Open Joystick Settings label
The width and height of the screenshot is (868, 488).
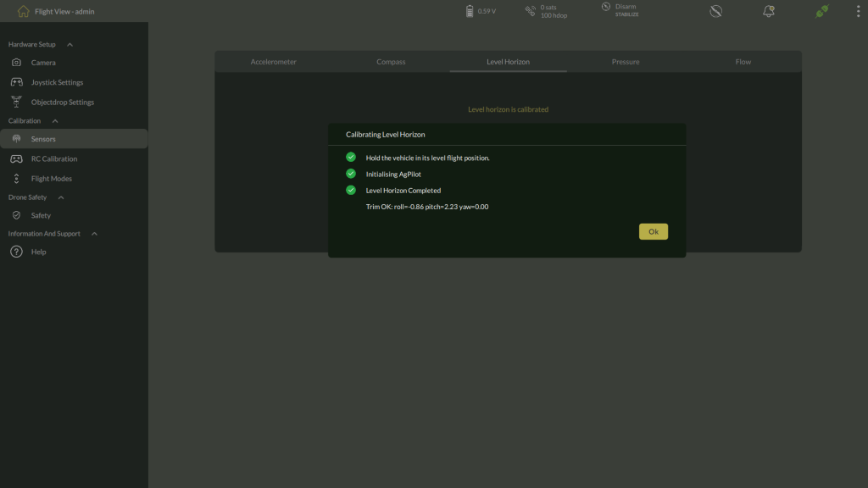[57, 82]
